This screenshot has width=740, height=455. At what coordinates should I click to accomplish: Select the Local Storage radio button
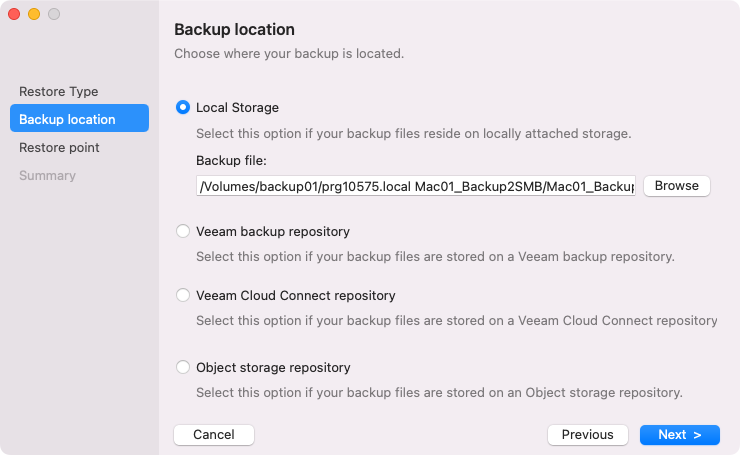pos(183,107)
